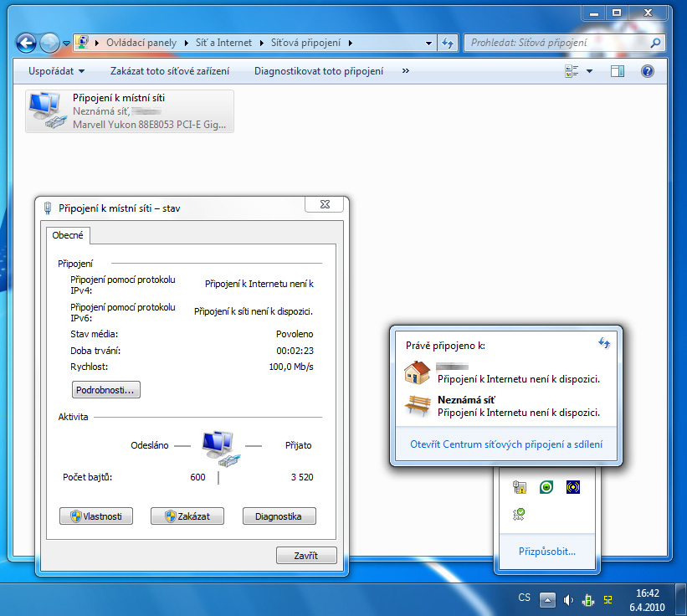Toggle the preview pane icon
This screenshot has height=616, width=687.
coord(618,71)
